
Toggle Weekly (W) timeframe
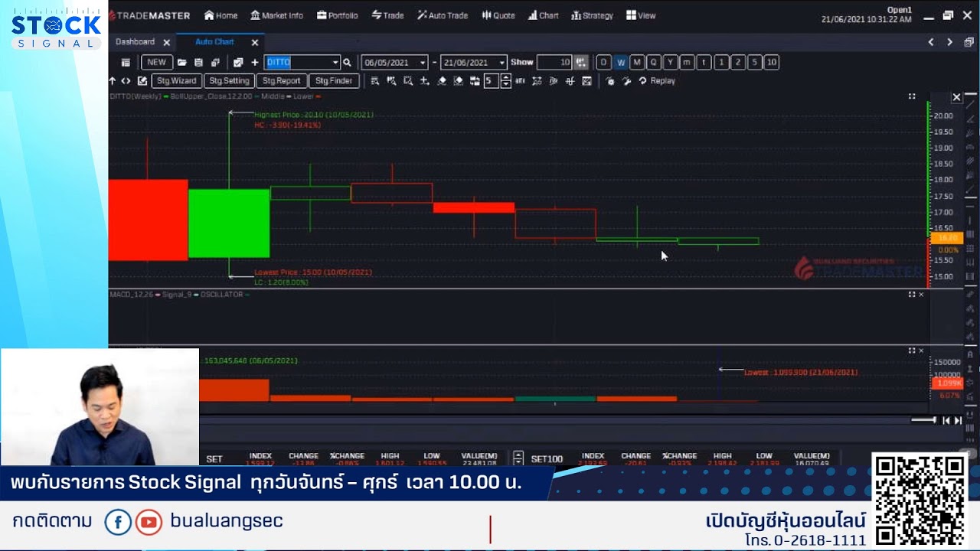[620, 63]
